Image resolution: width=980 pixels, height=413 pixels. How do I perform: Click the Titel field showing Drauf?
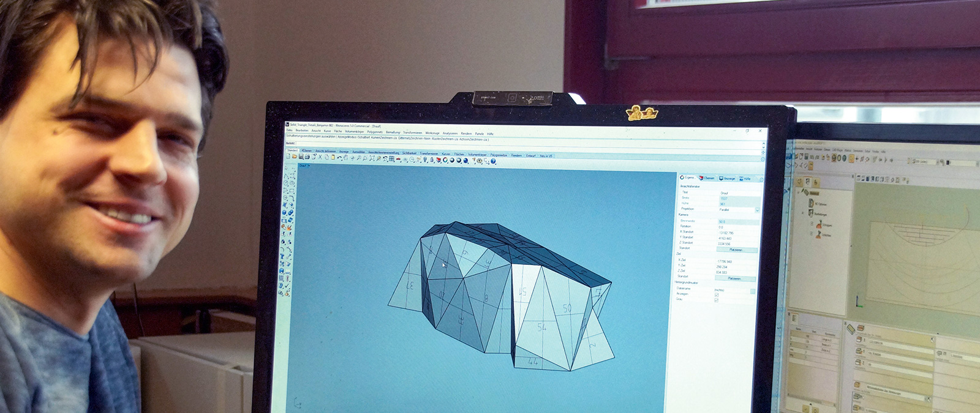pyautogui.click(x=740, y=193)
